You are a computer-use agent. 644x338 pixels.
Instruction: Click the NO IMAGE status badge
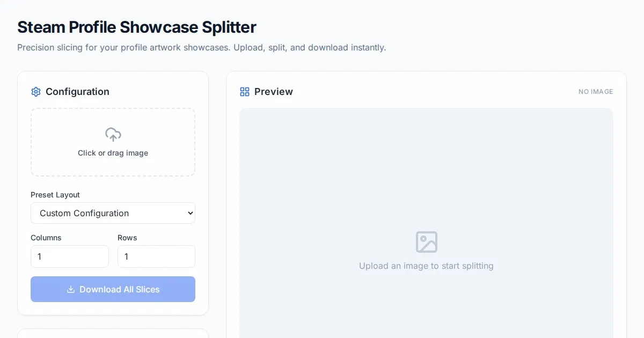(x=595, y=92)
